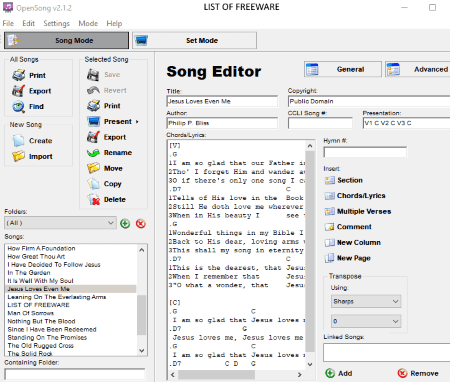Click the All Songs Export icon
This screenshot has height=382, width=450.
pyautogui.click(x=19, y=91)
